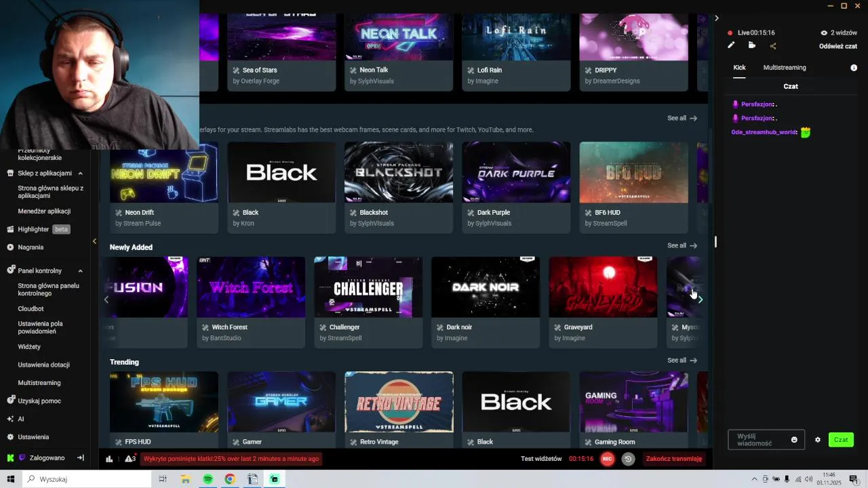Collapse the chat panel chevron
Viewport: 868px width, 488px height.
coord(716,18)
